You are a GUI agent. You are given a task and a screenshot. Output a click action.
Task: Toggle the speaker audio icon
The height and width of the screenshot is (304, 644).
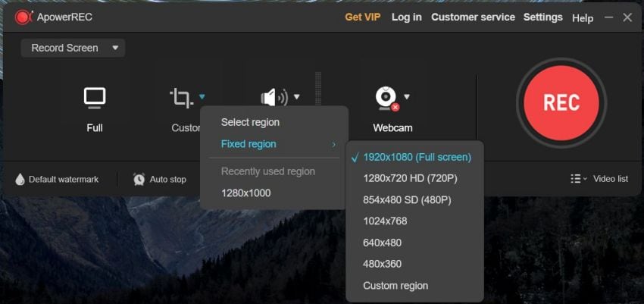[274, 98]
